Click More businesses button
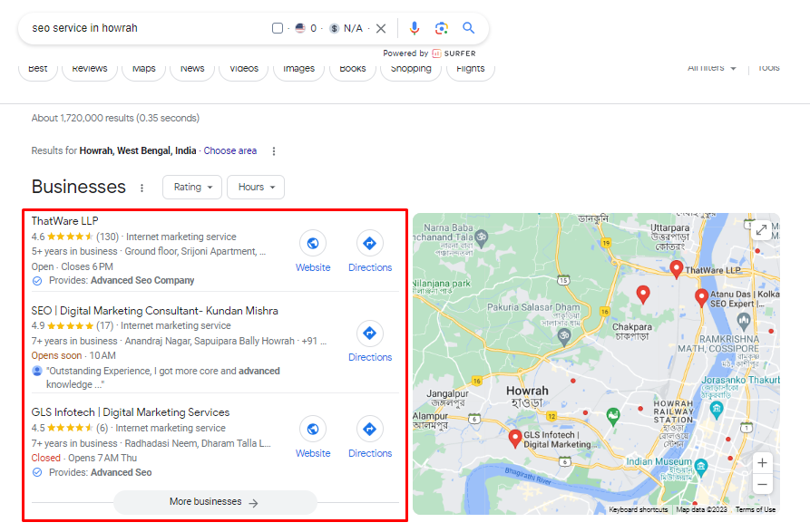The height and width of the screenshot is (532, 810). (214, 501)
